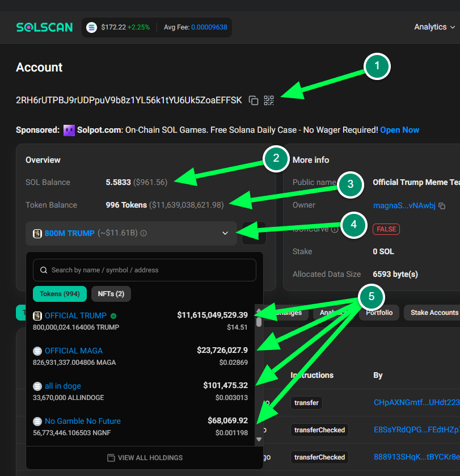Open the Portfolio tab
Image resolution: width=460 pixels, height=476 pixels.
[379, 313]
